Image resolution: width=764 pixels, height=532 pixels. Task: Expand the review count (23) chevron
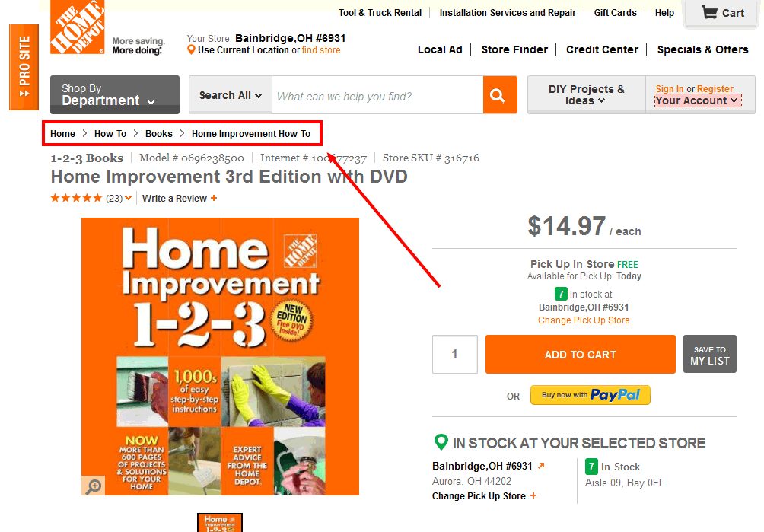tap(128, 198)
